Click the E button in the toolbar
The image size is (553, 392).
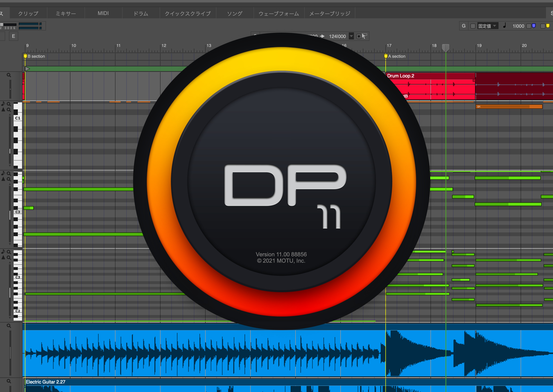click(x=14, y=36)
